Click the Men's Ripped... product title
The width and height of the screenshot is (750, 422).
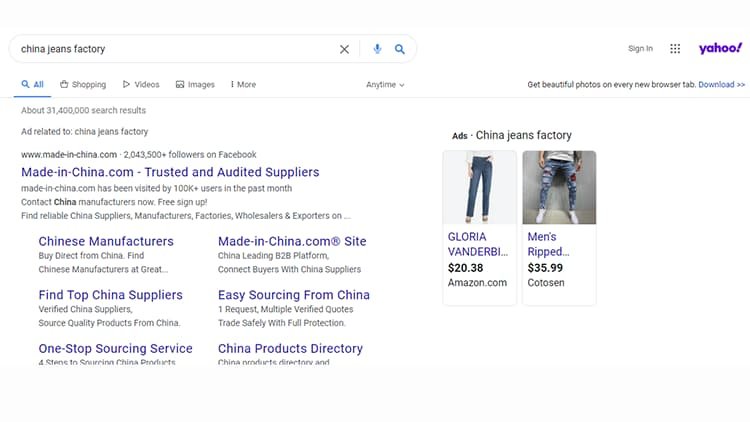tap(548, 244)
